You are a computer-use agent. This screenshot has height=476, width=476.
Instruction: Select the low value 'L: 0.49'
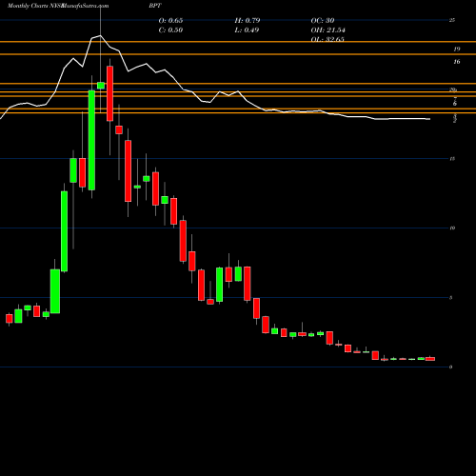[247, 30]
